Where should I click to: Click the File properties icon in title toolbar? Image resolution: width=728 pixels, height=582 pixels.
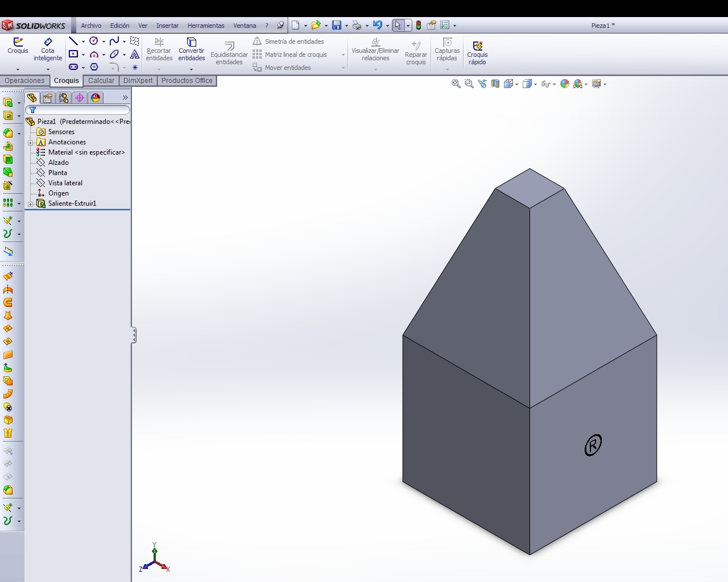[432, 26]
